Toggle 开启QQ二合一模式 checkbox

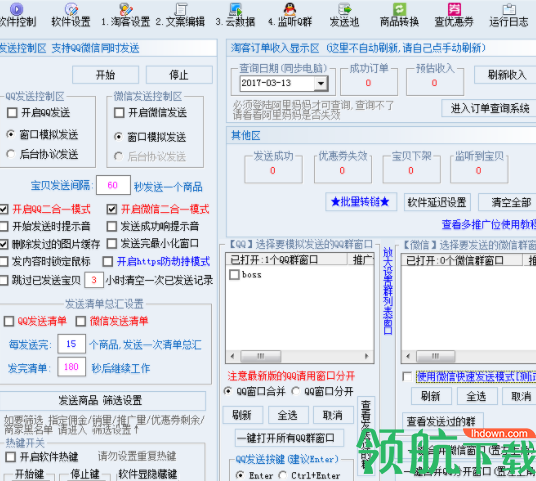coord(4,209)
